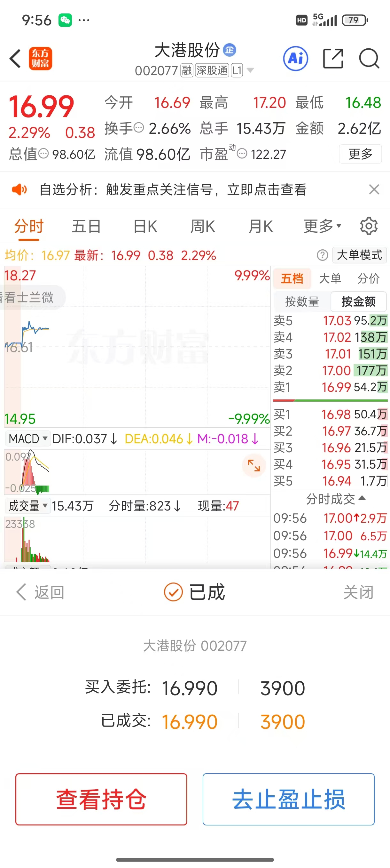Tap the 买1 row at 16.98
The height and width of the screenshot is (868, 390).
click(x=330, y=414)
